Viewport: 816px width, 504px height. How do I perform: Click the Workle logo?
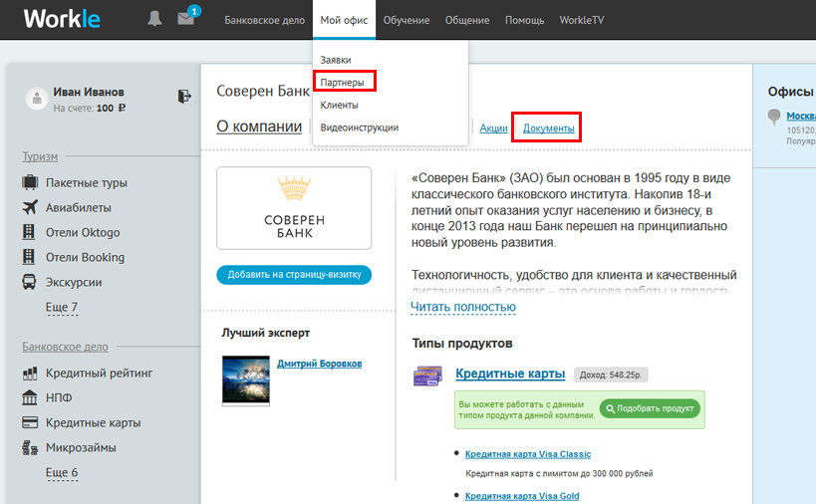(x=62, y=19)
